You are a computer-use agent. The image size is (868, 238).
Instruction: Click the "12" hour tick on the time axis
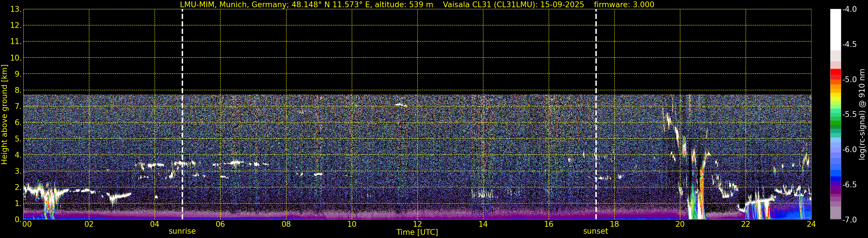[417, 224]
